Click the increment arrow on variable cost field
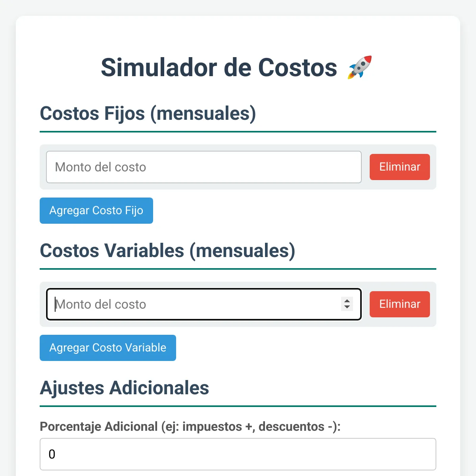 point(347,301)
